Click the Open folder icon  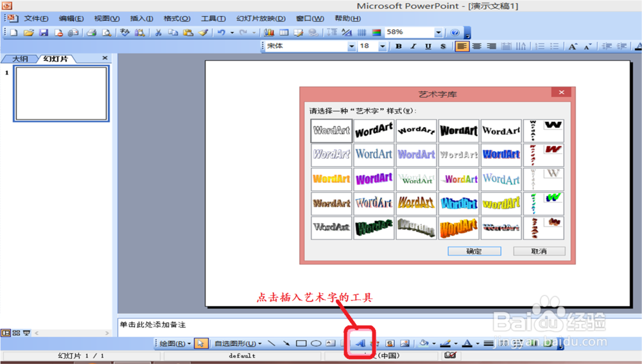[29, 32]
